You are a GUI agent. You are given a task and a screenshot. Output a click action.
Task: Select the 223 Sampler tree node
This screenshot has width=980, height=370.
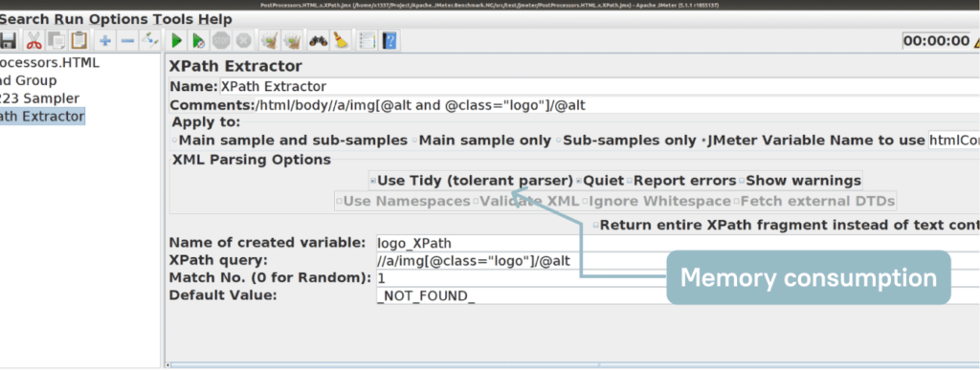pyautogui.click(x=39, y=98)
